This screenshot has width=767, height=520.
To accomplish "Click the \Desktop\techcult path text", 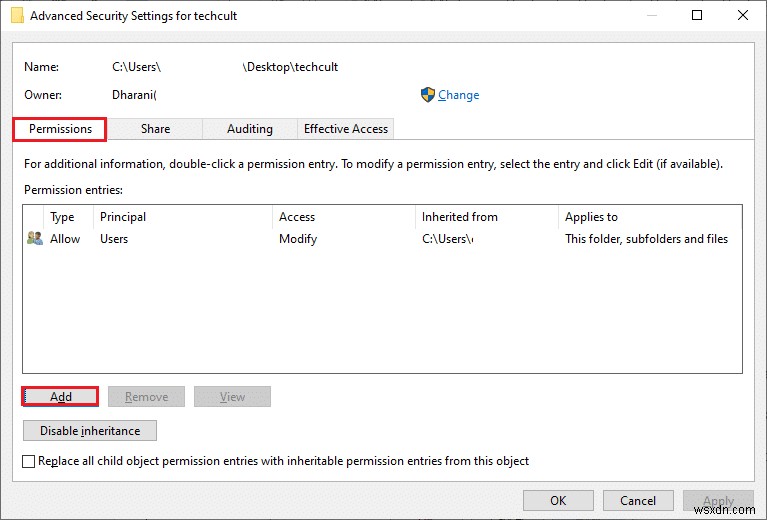I will click(290, 67).
